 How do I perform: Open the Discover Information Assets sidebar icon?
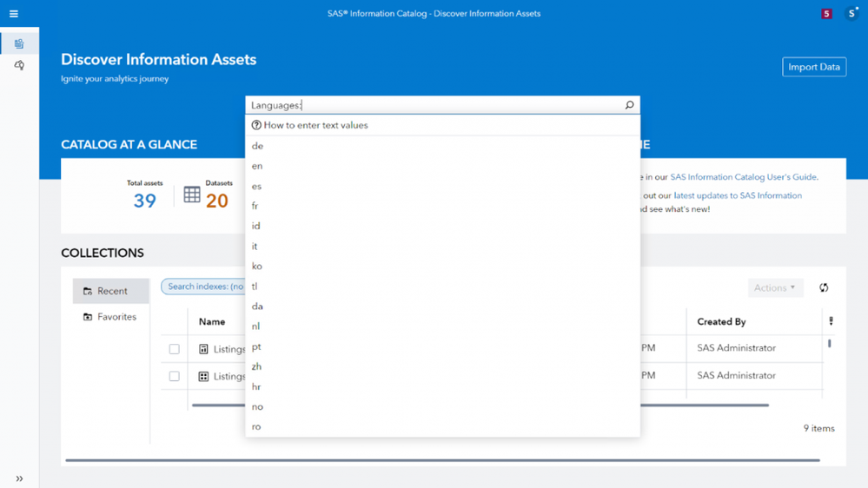click(19, 43)
